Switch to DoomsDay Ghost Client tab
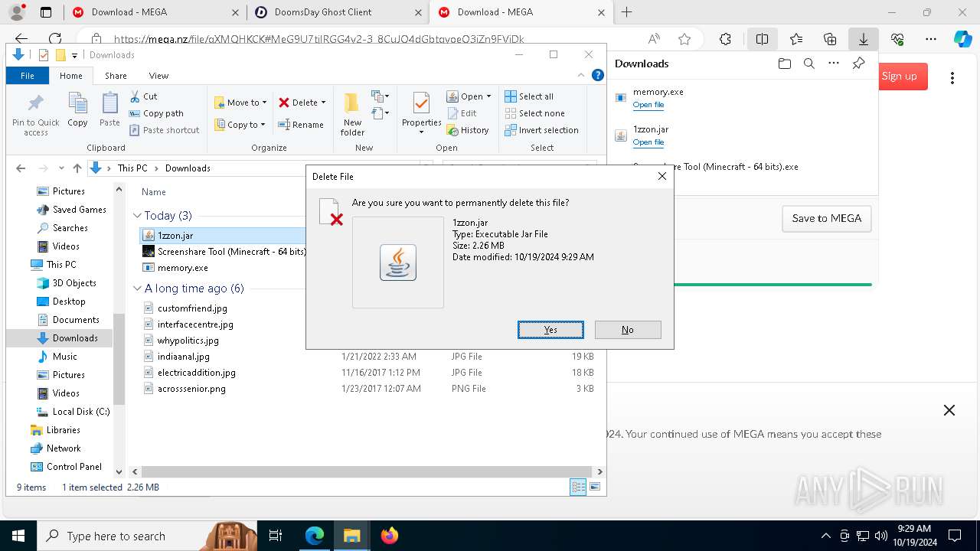This screenshot has height=551, width=980. tap(338, 12)
